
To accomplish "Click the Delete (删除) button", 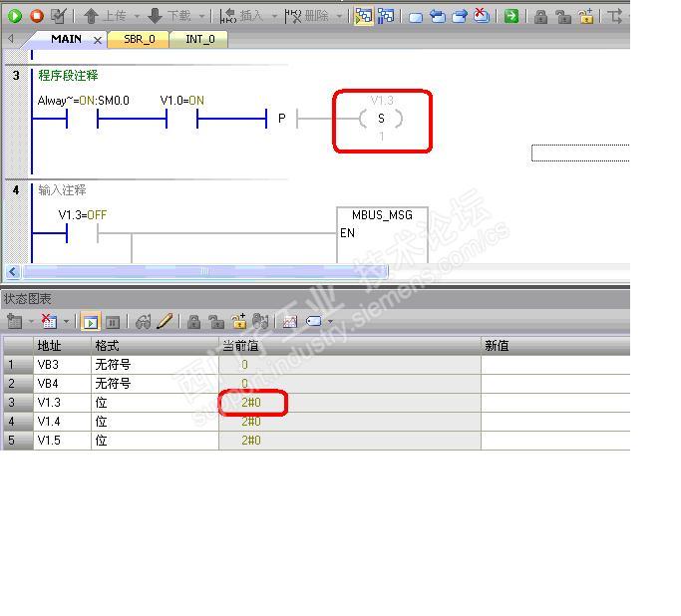I will pos(307,16).
